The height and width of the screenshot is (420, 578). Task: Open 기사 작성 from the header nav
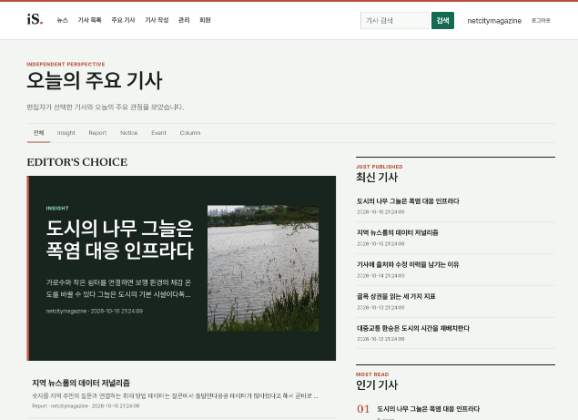[156, 20]
